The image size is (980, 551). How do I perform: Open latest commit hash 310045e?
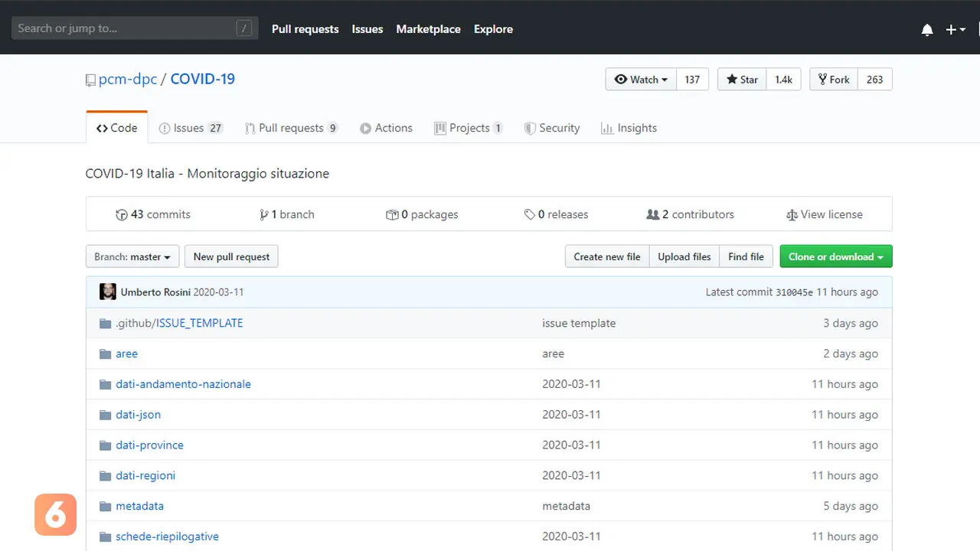(794, 292)
